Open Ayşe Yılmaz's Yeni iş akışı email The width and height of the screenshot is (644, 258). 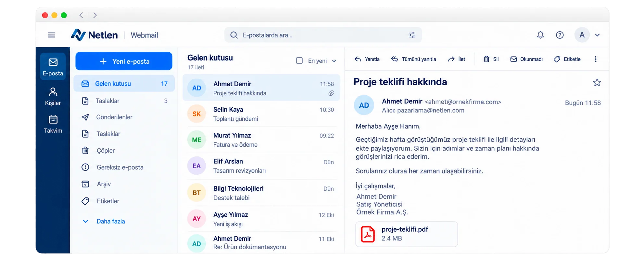[x=261, y=219]
